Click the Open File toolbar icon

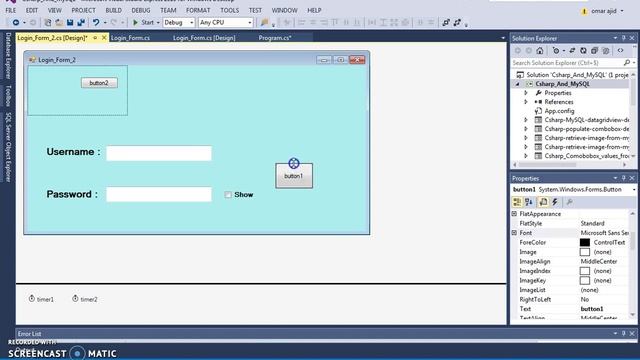click(x=59, y=22)
